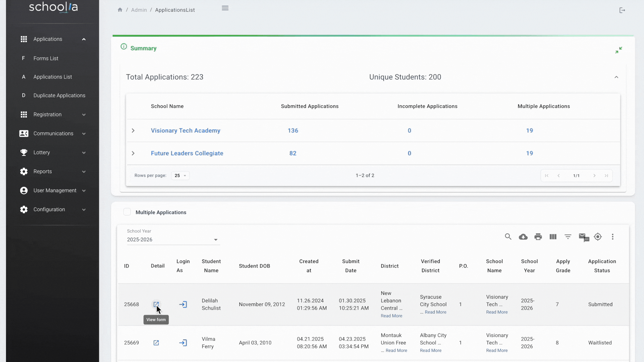Click the filter list icon
Viewport: 644px width, 362px height.
coord(568,237)
